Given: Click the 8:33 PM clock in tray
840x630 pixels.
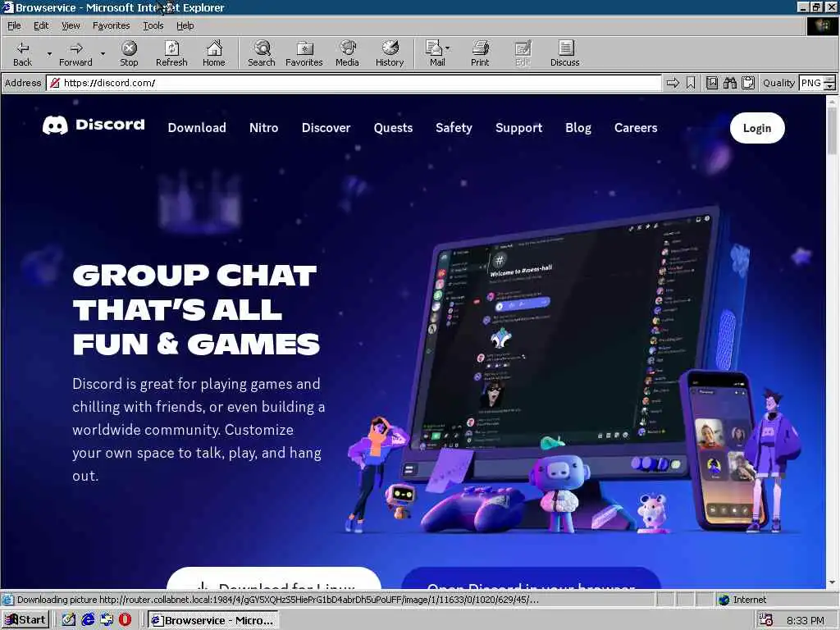Looking at the screenshot, I should (x=806, y=620).
